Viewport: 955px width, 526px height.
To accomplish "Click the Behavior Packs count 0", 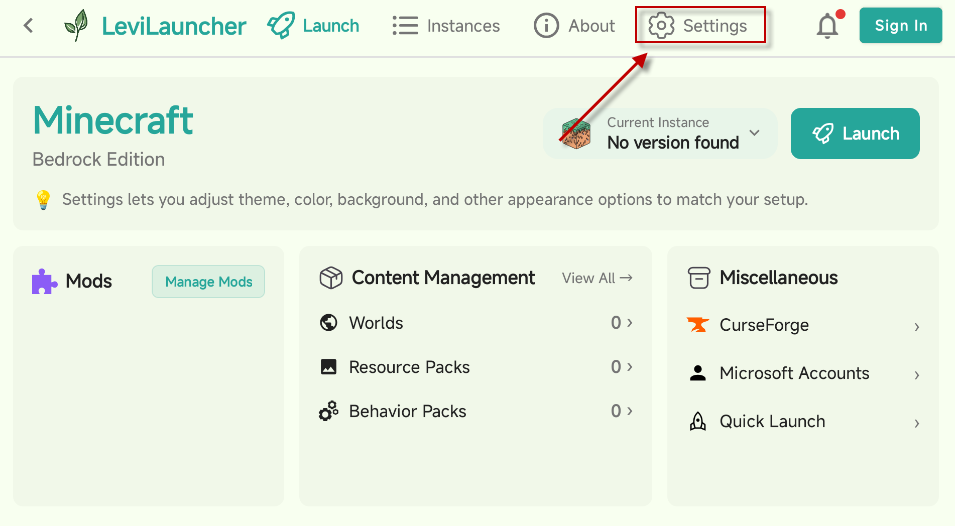I will click(616, 411).
